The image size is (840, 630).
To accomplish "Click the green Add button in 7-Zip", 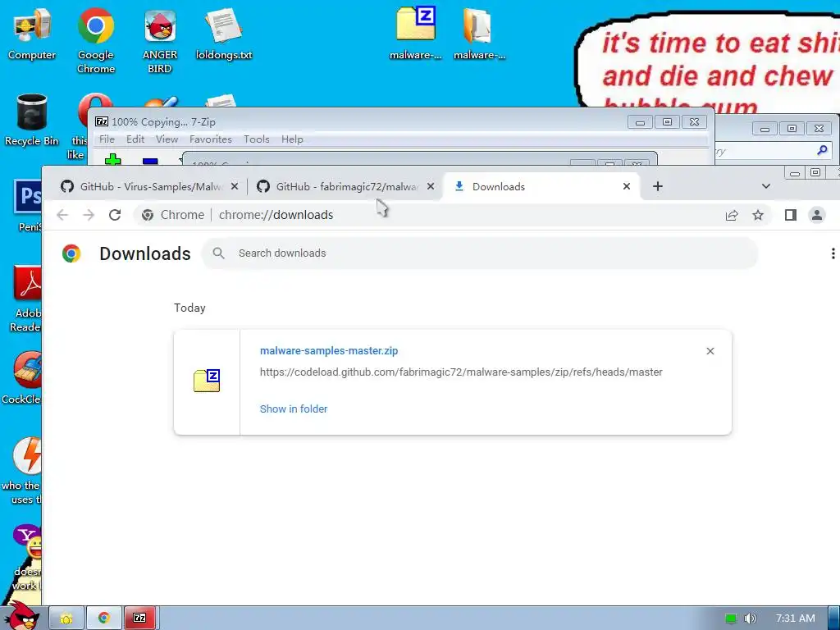I will (x=112, y=160).
